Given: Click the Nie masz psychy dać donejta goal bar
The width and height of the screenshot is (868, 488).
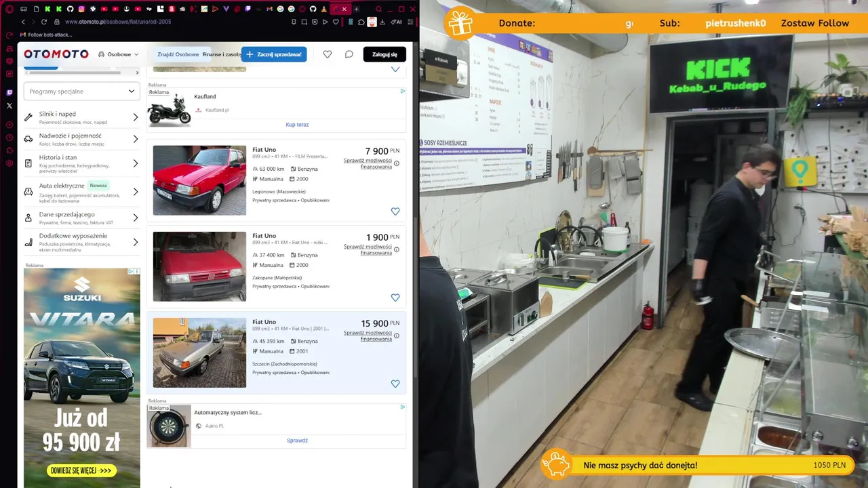Looking at the screenshot, I should (x=698, y=465).
